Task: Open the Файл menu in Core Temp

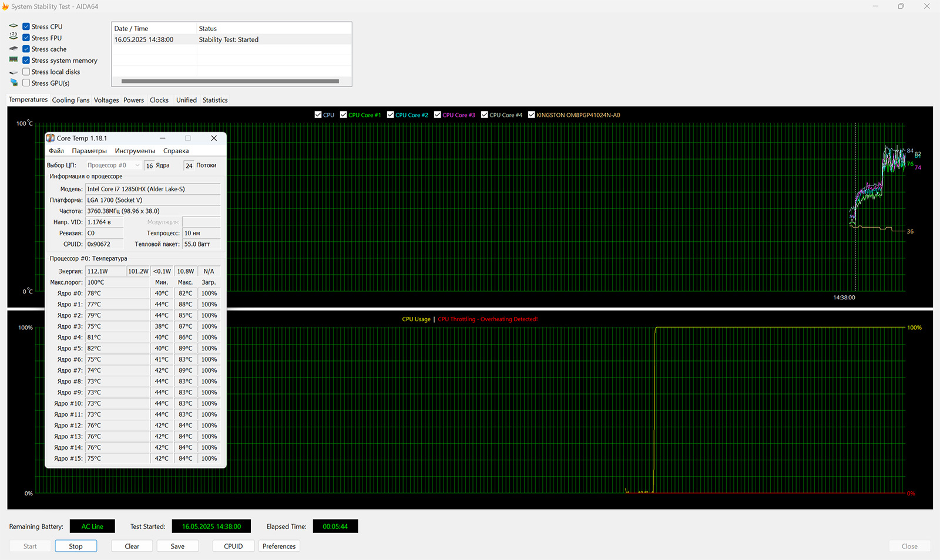Action: point(56,151)
